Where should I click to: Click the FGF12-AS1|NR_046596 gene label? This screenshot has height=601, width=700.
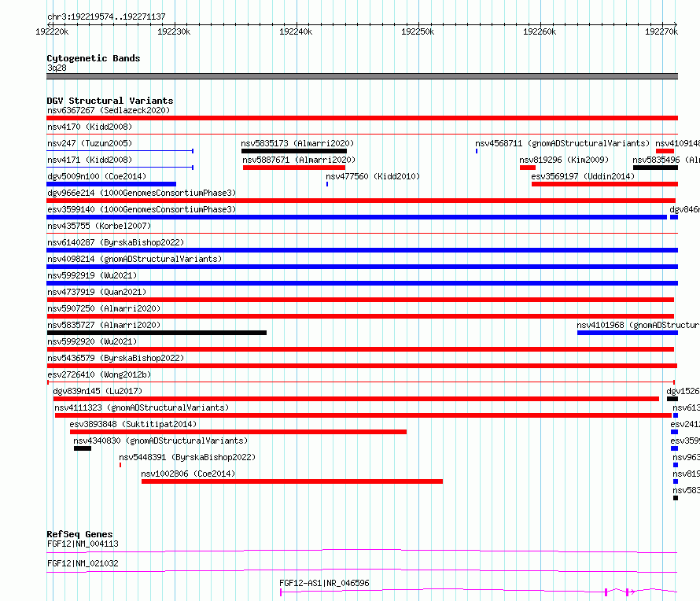point(324,583)
